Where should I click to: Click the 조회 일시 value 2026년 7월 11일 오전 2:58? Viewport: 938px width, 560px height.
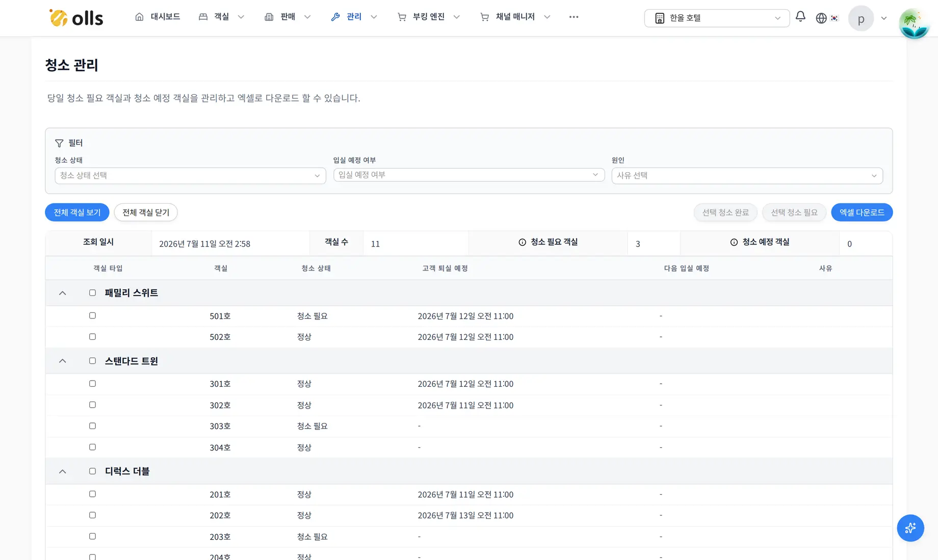(x=204, y=244)
